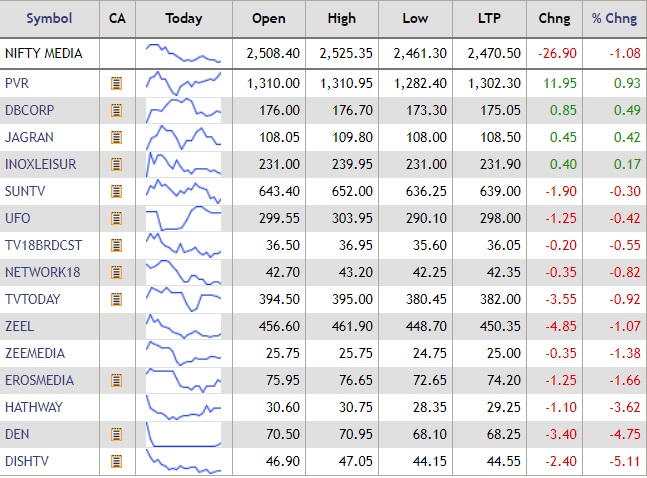Open the CA icon for NETWORK18

tap(117, 272)
